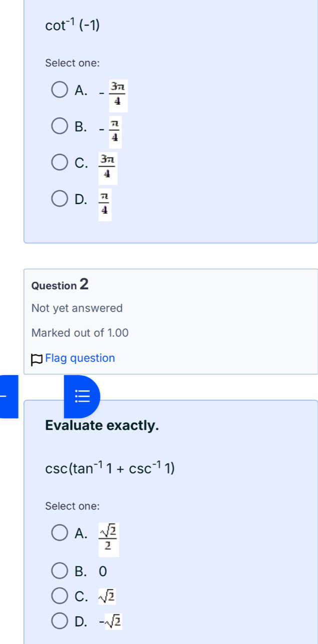
Task: Select option A for cot⁻¹(-1) question
Action: coord(59,89)
